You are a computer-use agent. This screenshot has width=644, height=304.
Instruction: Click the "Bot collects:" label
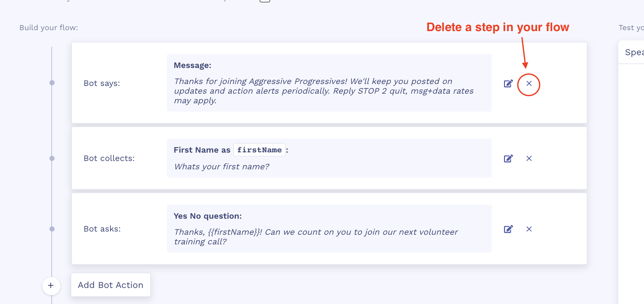109,158
